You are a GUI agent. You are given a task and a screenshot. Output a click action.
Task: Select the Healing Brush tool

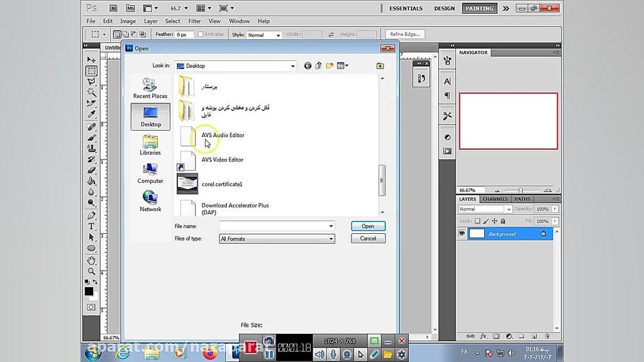pos(91,127)
